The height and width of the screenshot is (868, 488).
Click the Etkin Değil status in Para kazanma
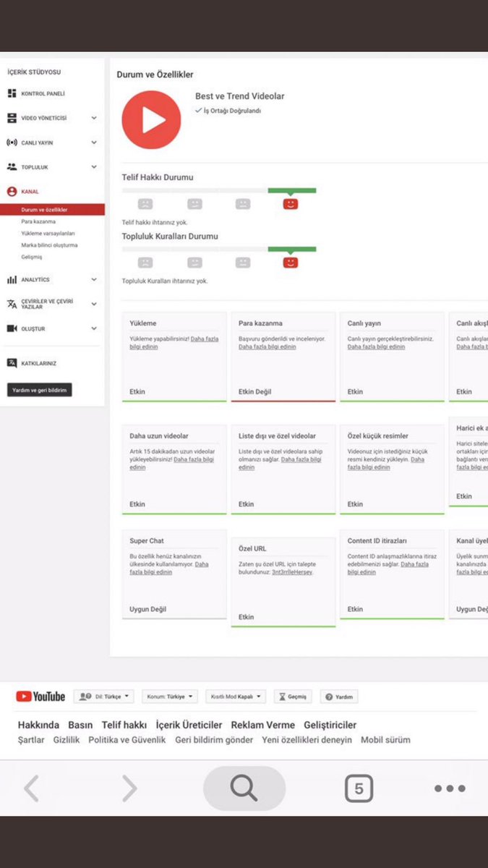[x=255, y=392]
